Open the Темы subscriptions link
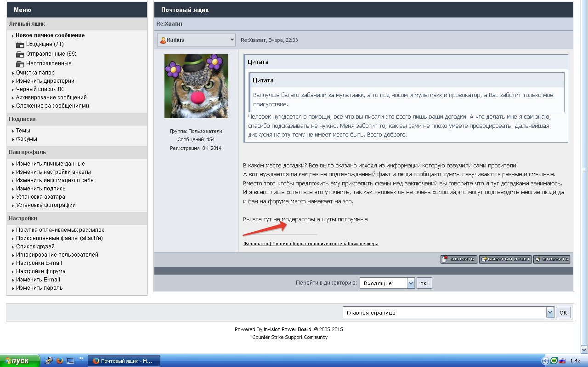 23,131
